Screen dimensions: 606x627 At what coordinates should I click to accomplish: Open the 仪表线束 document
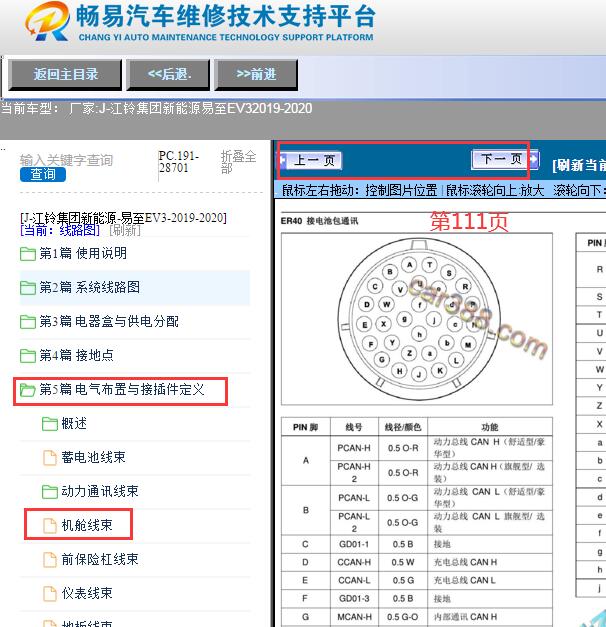tap(87, 594)
